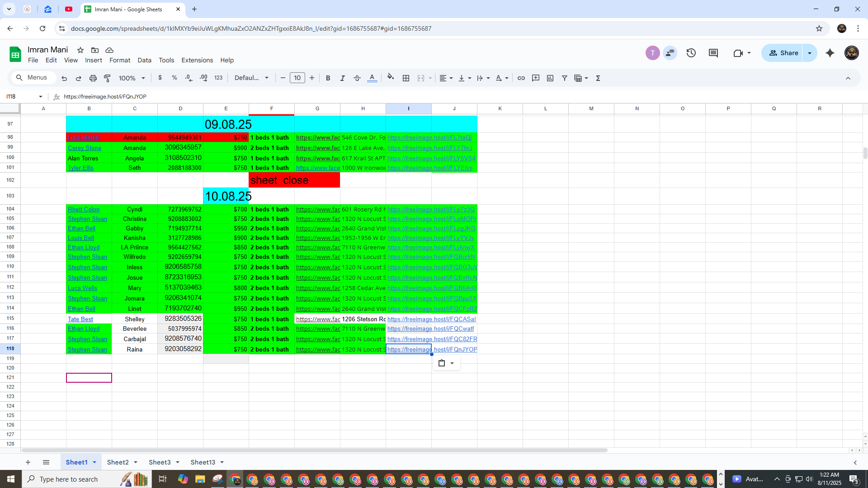
Task: Open the Extensions menu
Action: point(197,60)
